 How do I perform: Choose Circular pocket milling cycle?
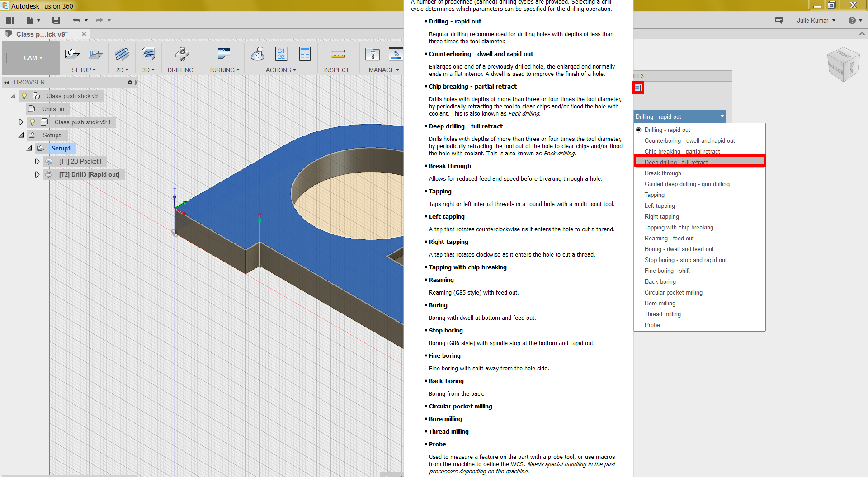tap(699, 292)
